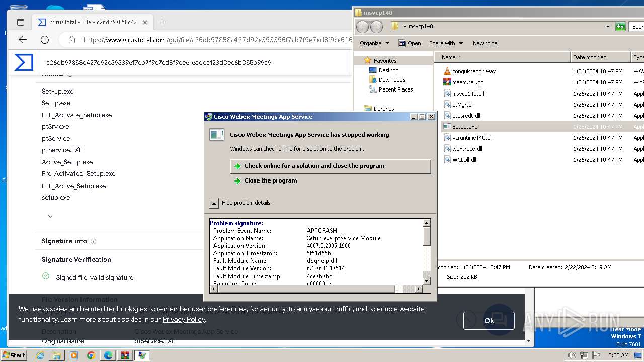Open the media player taskbar icon
This screenshot has width=644, height=362.
(x=74, y=355)
